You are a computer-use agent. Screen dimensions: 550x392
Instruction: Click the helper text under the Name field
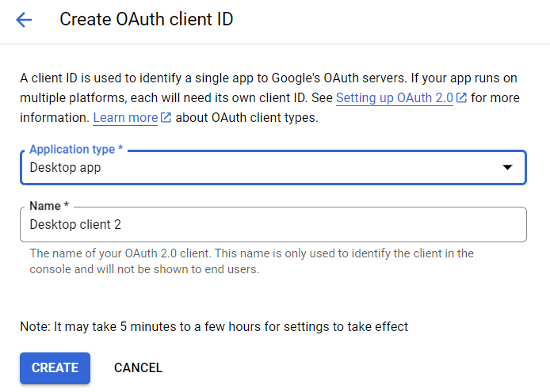coord(251,261)
